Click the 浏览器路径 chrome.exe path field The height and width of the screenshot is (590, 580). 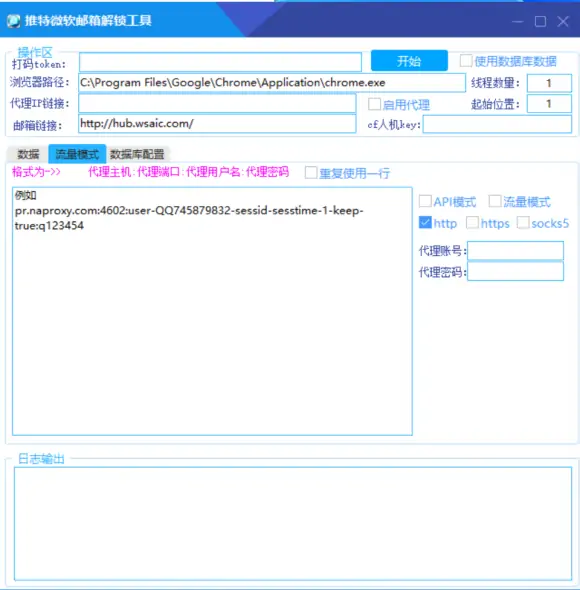tap(272, 83)
